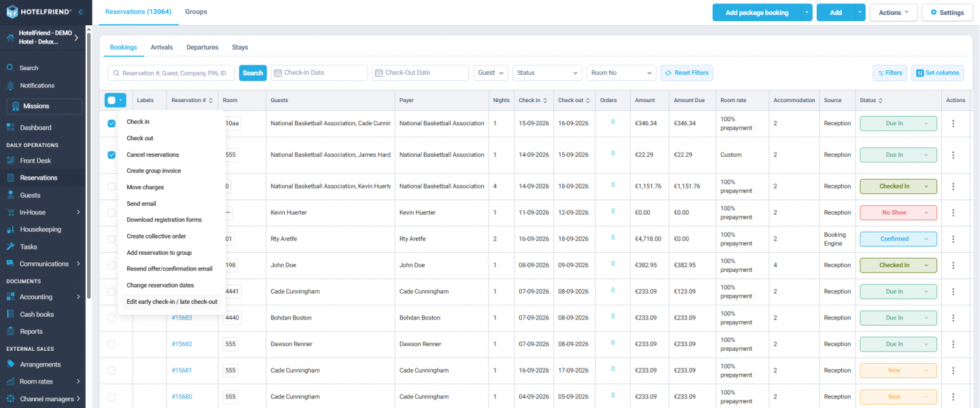Uncheck the 15-09-2026 Cade Cunnir row checkbox
Image resolution: width=980 pixels, height=408 pixels.
coord(112,124)
